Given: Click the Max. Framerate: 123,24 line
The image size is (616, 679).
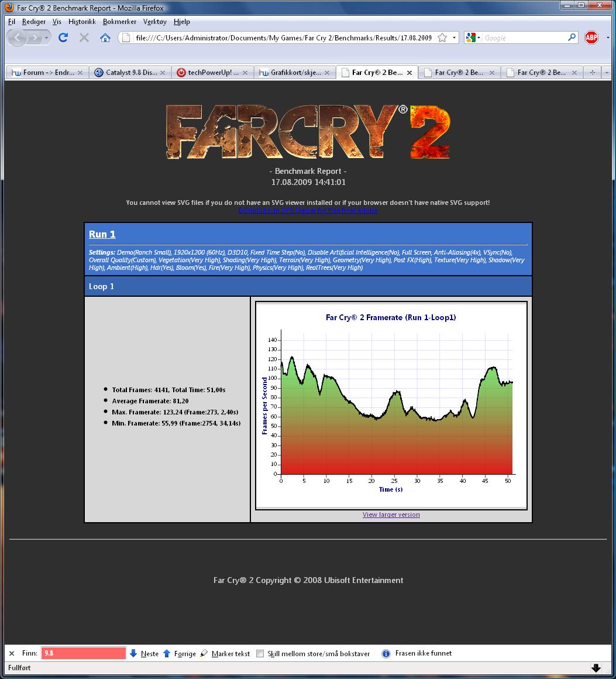Looking at the screenshot, I should [175, 412].
